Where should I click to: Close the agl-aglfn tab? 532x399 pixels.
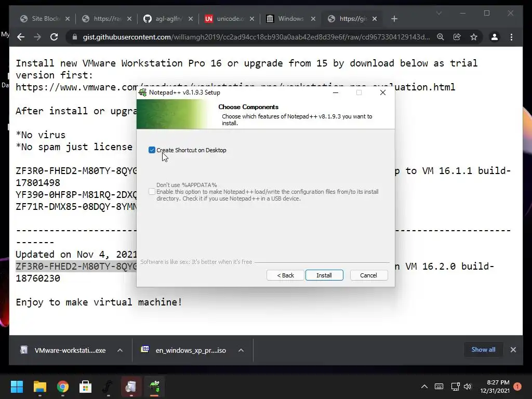coord(190,19)
